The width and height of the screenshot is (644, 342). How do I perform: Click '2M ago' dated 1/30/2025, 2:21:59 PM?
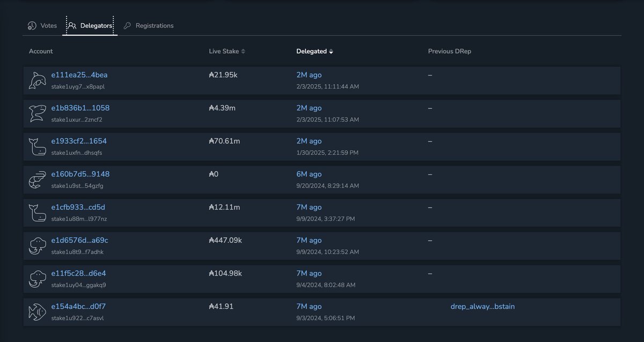[309, 142]
